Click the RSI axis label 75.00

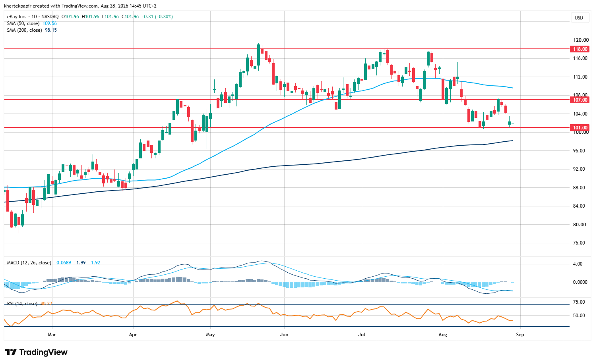tap(579, 302)
